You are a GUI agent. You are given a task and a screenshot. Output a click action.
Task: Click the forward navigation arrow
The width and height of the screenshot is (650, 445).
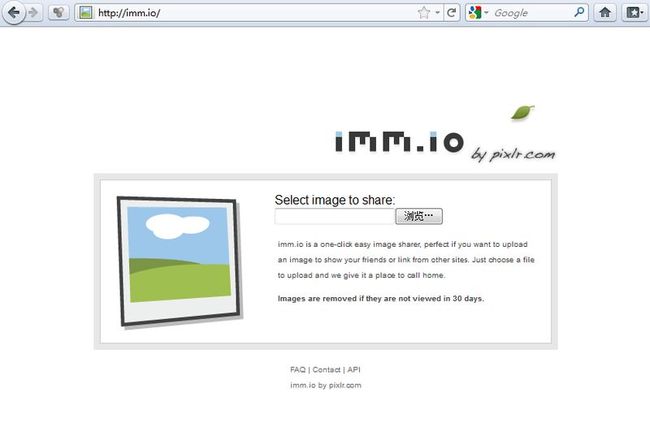[x=33, y=13]
